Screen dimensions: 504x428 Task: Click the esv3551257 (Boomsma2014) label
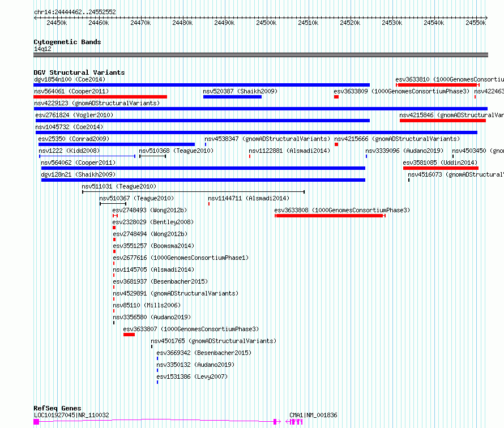[153, 246]
